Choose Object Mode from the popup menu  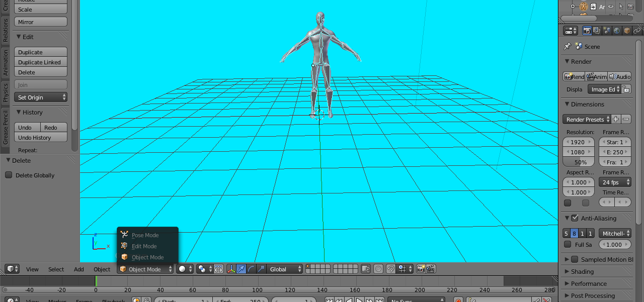tap(147, 257)
